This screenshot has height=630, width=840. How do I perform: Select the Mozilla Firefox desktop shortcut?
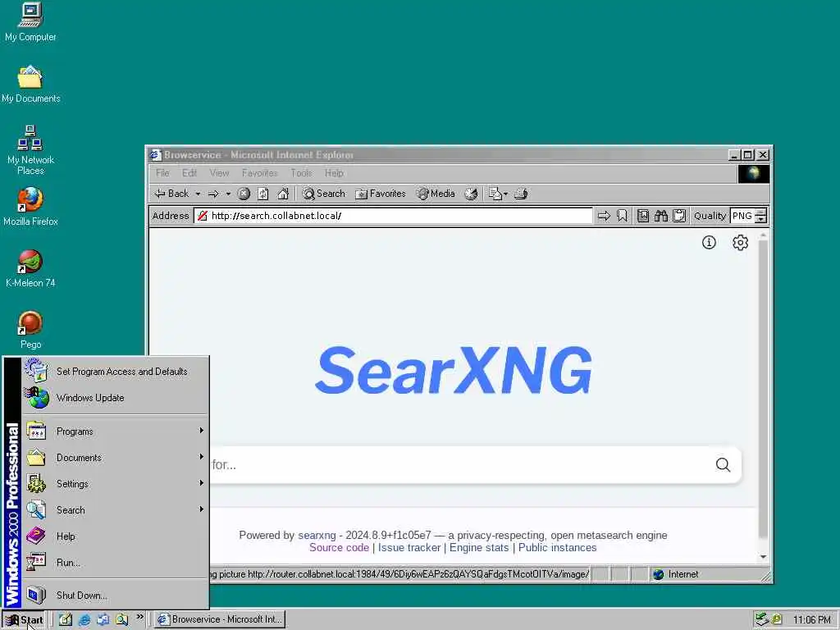tap(30, 207)
